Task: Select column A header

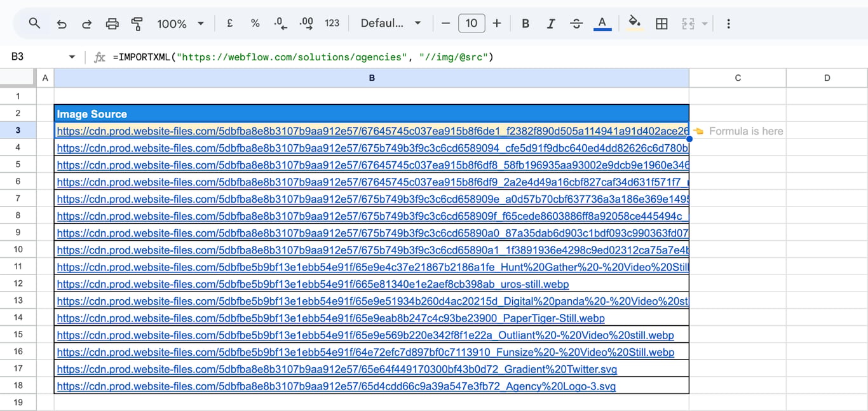Action: [x=45, y=78]
